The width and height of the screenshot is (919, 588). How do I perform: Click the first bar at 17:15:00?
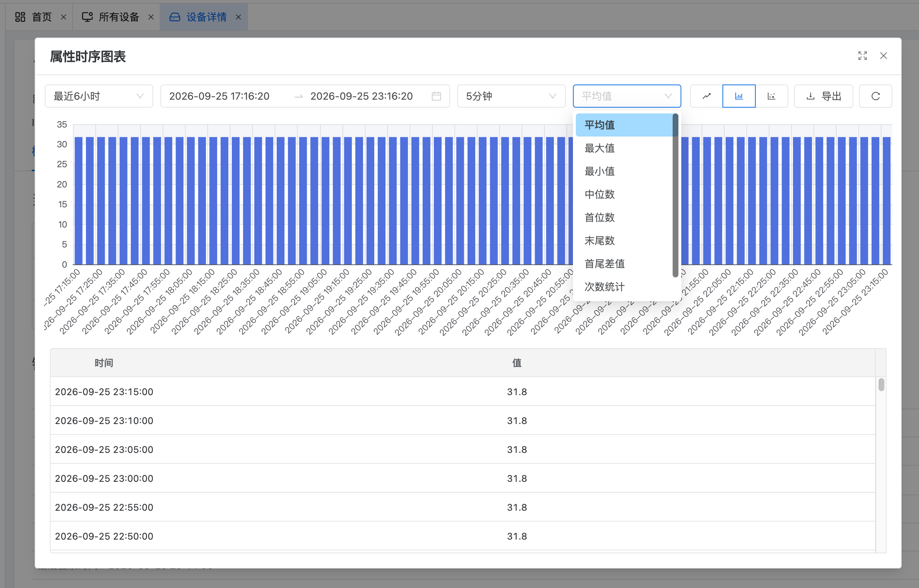pyautogui.click(x=79, y=201)
